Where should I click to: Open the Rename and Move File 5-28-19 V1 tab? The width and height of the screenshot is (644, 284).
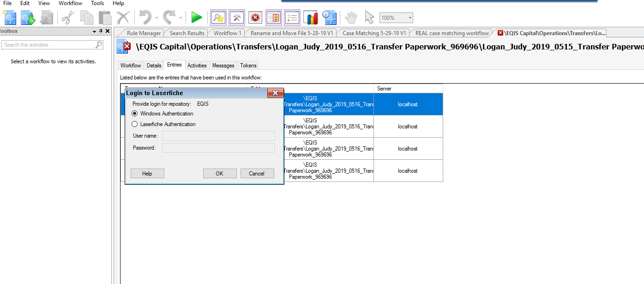coord(291,33)
